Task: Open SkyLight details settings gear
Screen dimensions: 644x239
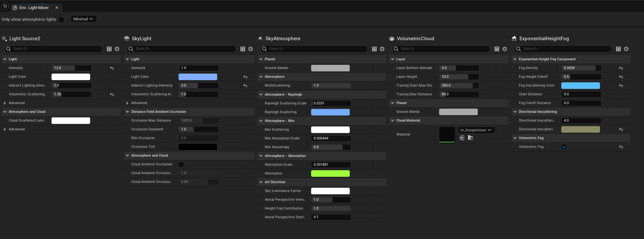Action: pos(251,49)
